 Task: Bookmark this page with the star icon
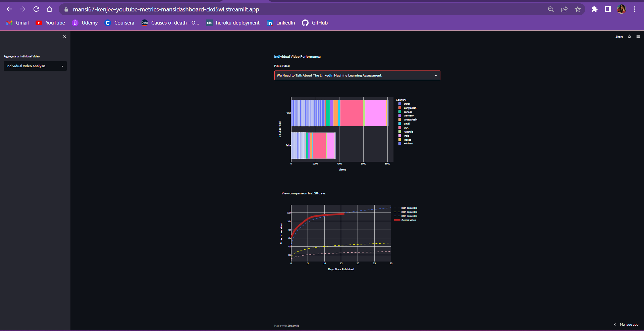tap(578, 9)
